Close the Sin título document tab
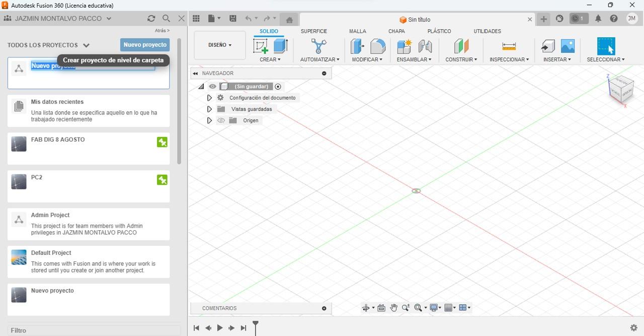Viewport: 644px width, 336px height. click(530, 20)
